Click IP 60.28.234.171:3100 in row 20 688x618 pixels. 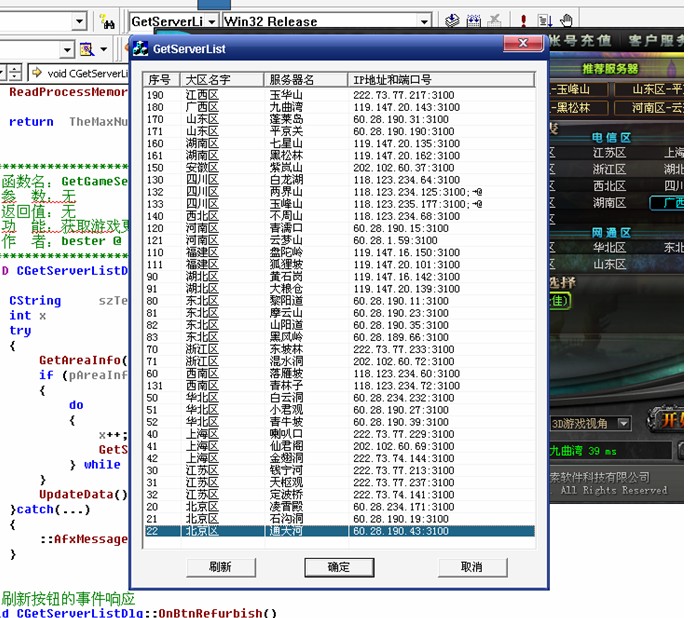404,507
